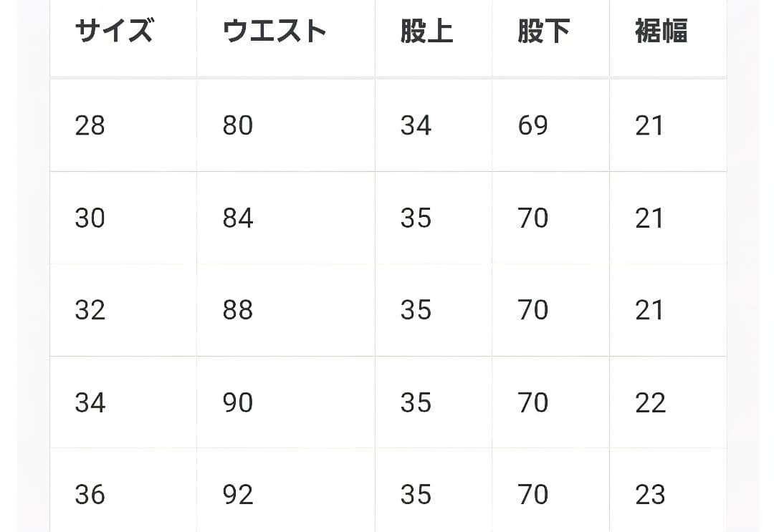
Task: Select the 裾幅 value 22
Action: (650, 402)
